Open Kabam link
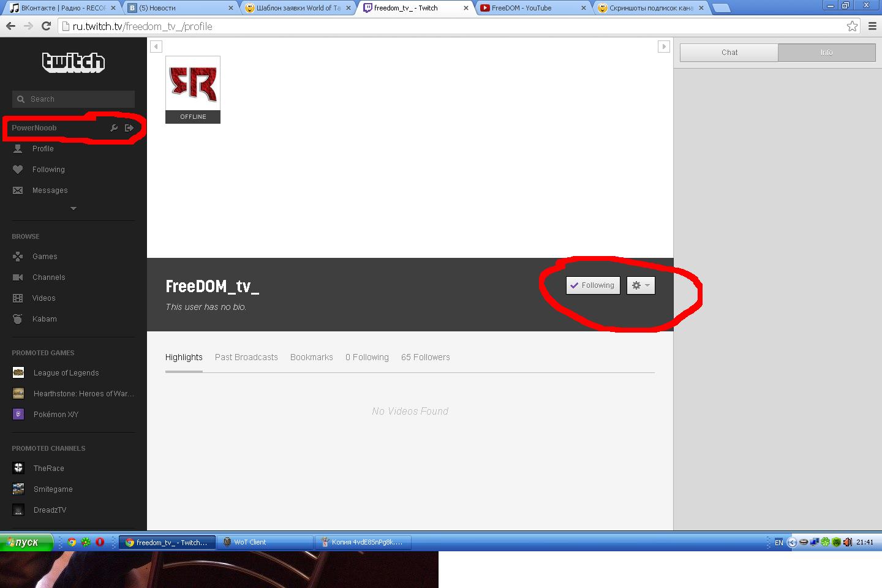The image size is (882, 588). click(x=45, y=319)
